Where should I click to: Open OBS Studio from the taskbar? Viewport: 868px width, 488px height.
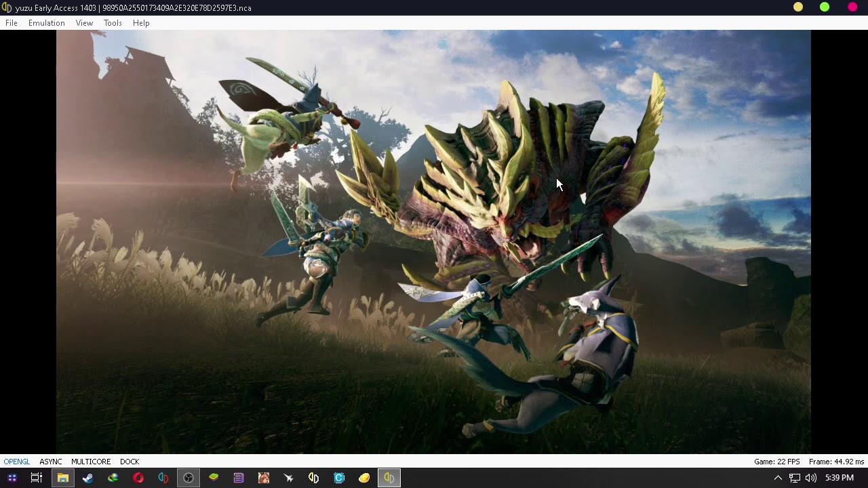(x=189, y=478)
